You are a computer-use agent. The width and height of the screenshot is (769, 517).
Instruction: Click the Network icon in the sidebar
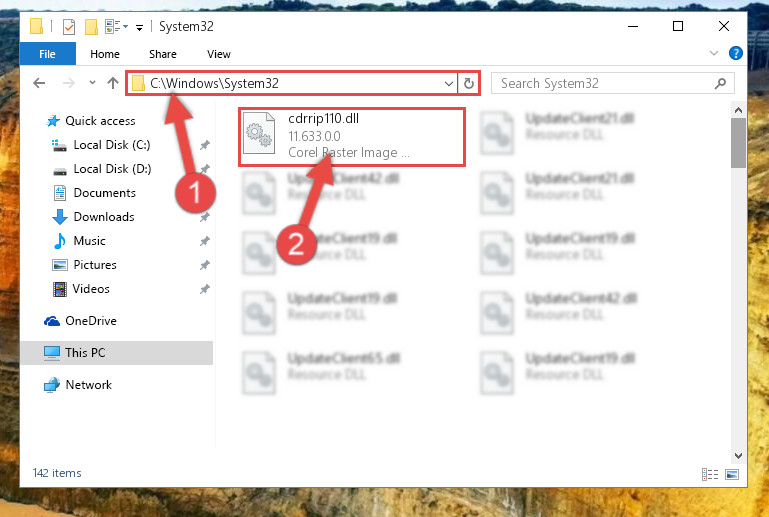tap(51, 385)
